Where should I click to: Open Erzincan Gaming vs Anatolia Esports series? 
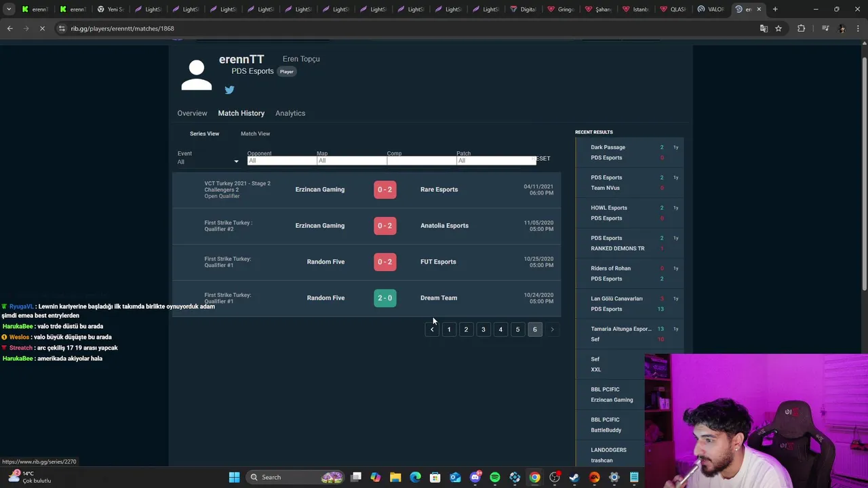point(366,226)
